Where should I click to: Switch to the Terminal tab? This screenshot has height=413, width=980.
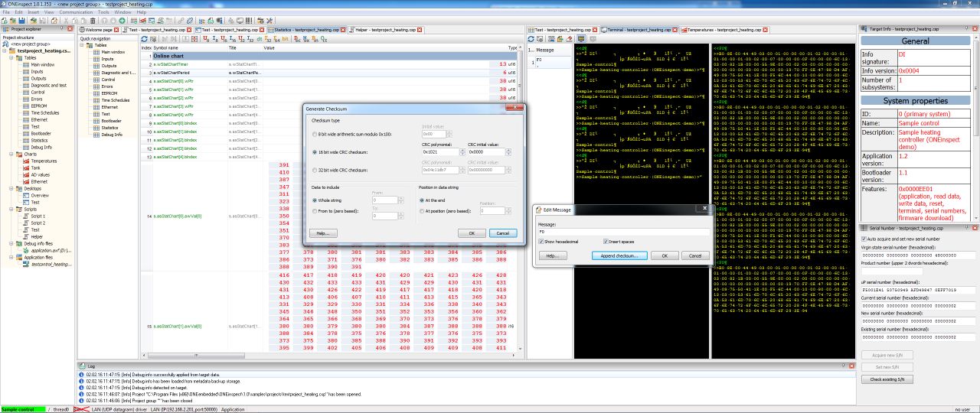[x=639, y=29]
